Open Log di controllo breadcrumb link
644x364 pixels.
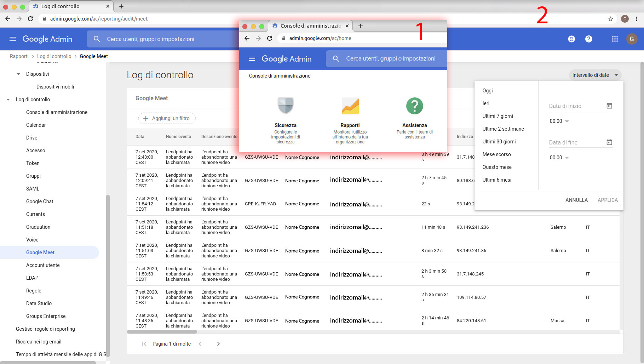[x=54, y=56]
